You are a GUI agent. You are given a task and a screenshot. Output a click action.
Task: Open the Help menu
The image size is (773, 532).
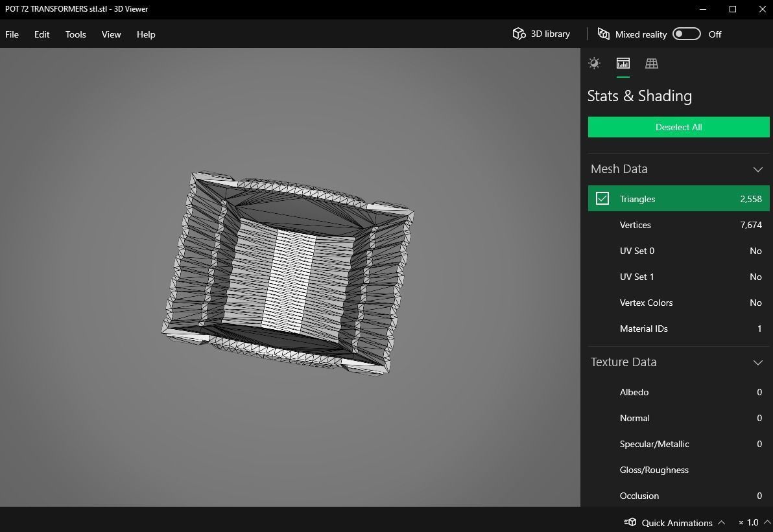pos(146,34)
